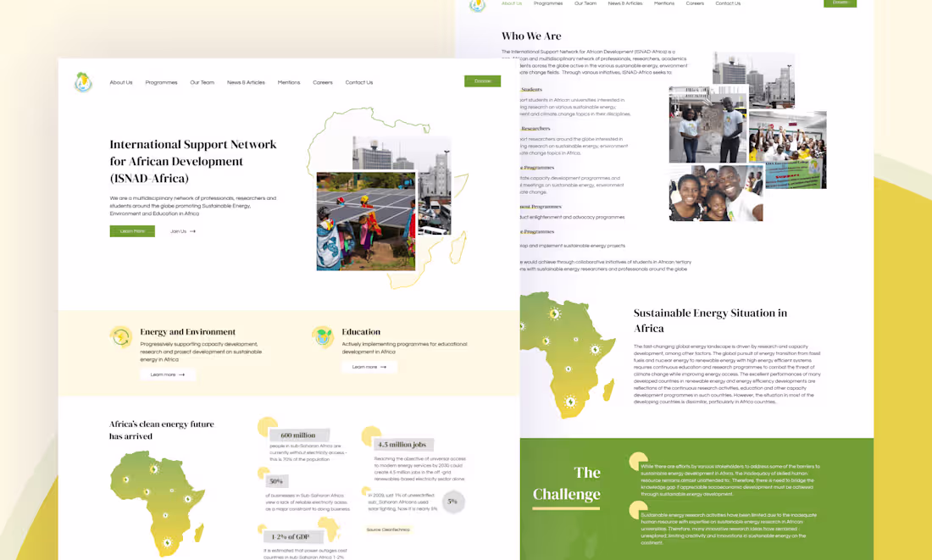Open the Programmes menu item
Image resolution: width=932 pixels, height=560 pixels.
tap(162, 82)
